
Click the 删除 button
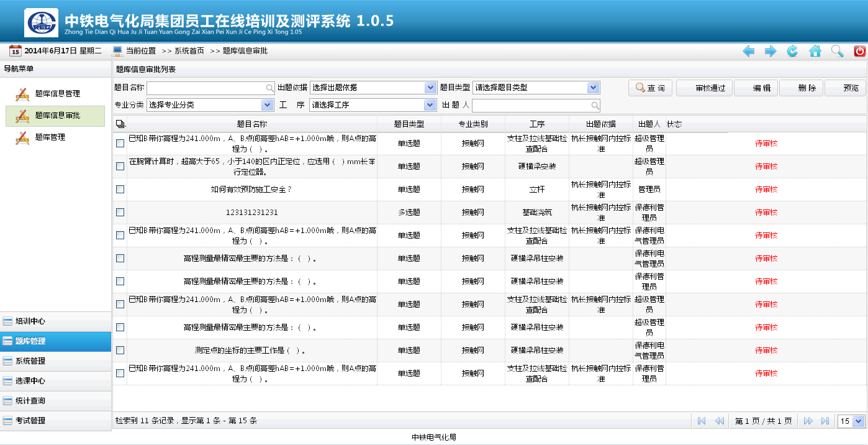click(801, 88)
